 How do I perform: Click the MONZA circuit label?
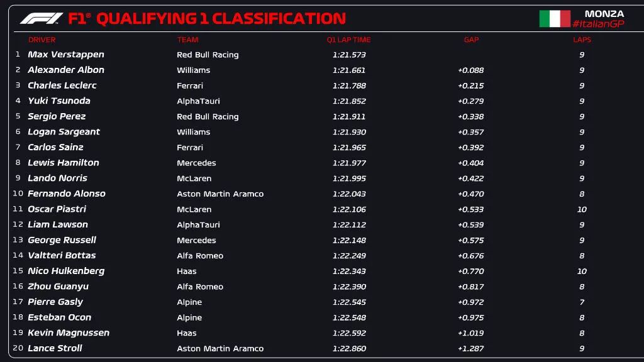pyautogui.click(x=604, y=13)
